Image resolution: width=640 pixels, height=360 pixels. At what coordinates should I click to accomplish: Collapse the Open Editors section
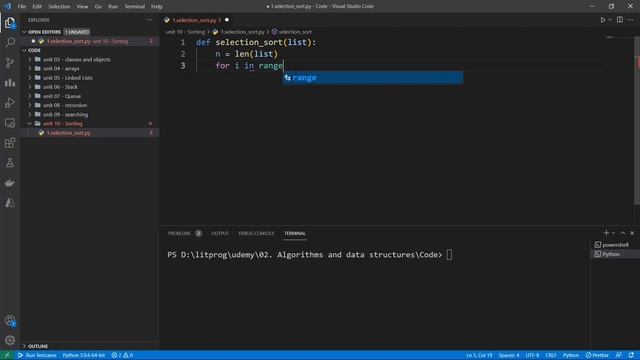(x=24, y=32)
